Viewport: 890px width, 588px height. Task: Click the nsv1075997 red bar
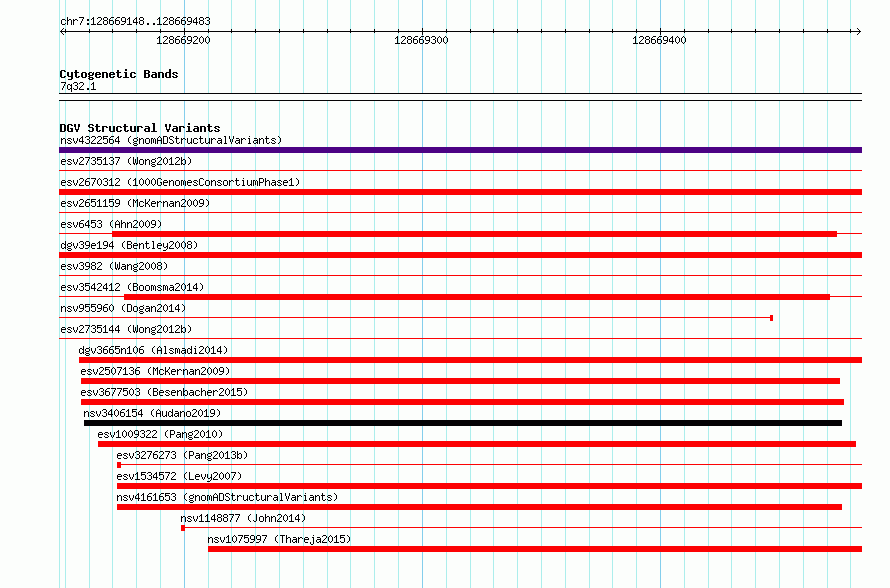[535, 549]
